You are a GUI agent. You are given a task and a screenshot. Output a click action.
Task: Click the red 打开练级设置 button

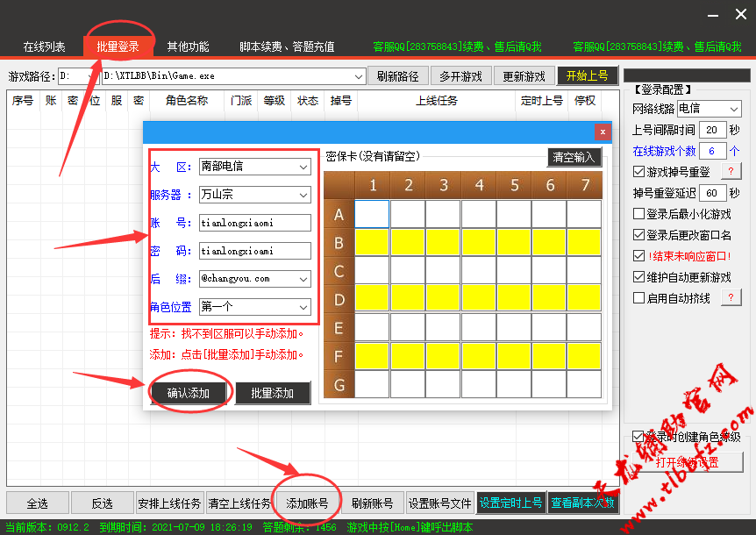[688, 462]
